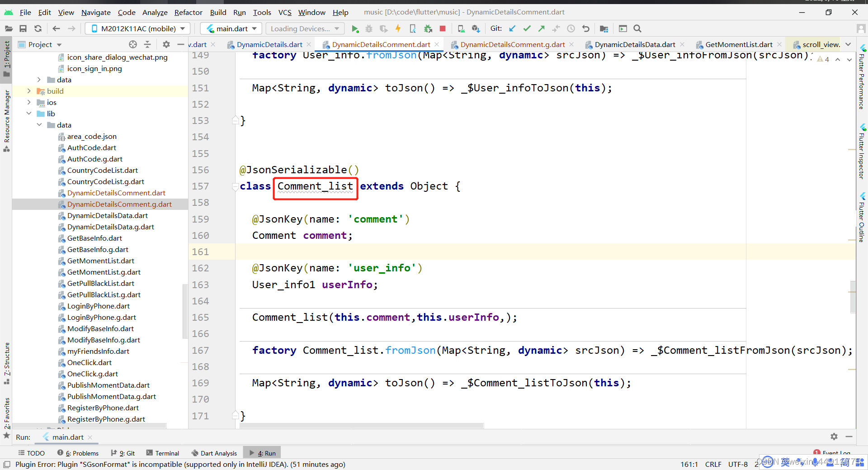
Task: Open the TODO tool window
Action: pyautogui.click(x=31, y=453)
